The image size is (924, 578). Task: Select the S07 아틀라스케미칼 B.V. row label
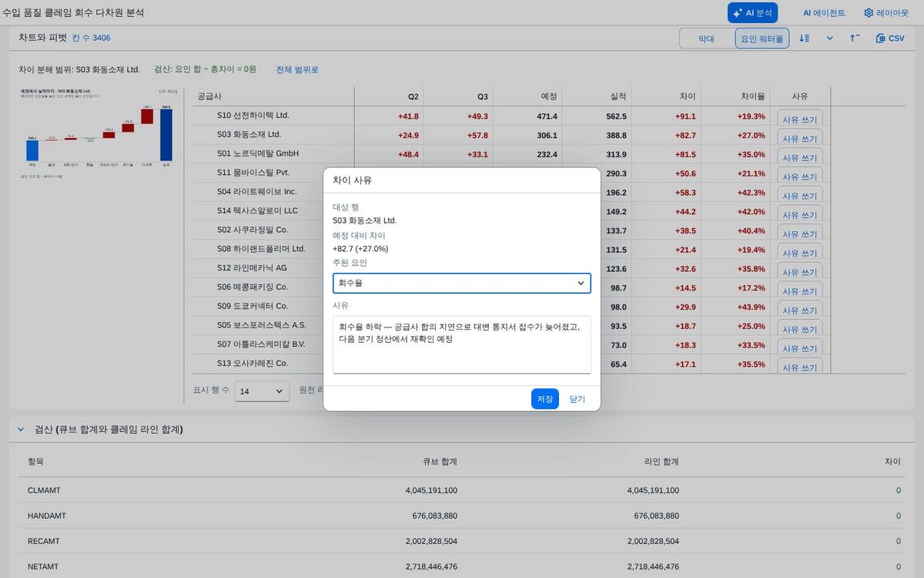(x=261, y=344)
